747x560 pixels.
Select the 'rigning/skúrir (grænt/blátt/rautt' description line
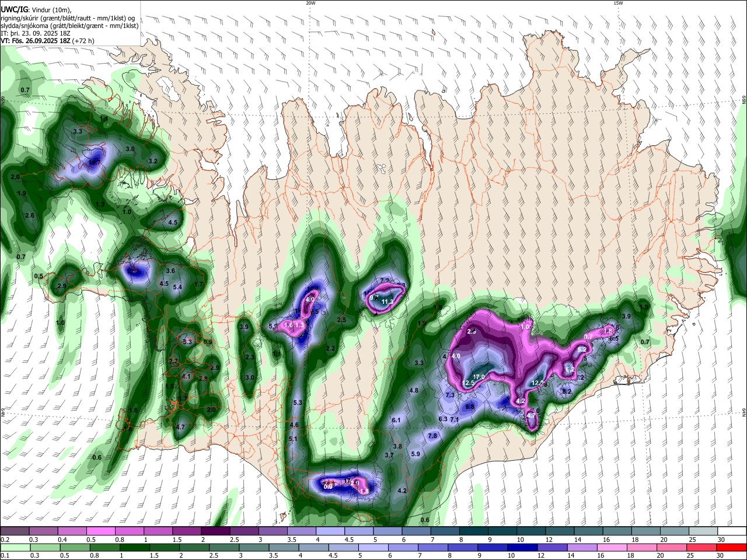point(68,17)
